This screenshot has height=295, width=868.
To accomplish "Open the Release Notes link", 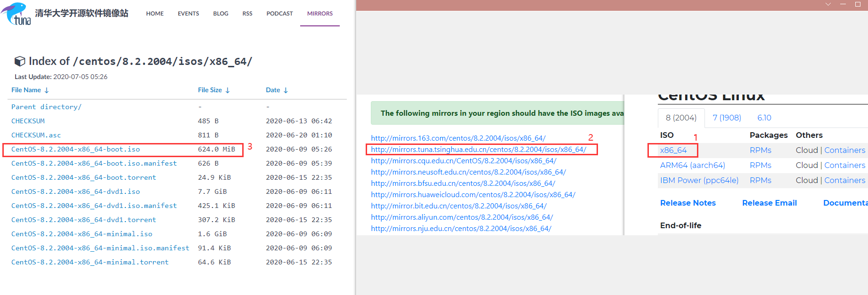I will tap(688, 203).
